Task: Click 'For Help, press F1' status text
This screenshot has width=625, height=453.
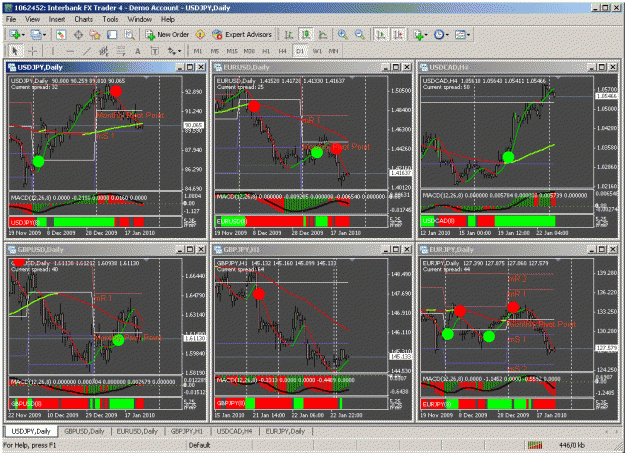Action: coord(29,445)
